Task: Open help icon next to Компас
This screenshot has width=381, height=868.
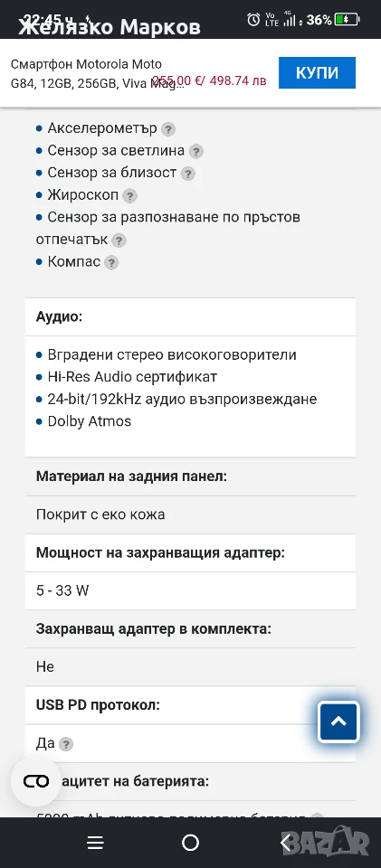Action: (112, 262)
